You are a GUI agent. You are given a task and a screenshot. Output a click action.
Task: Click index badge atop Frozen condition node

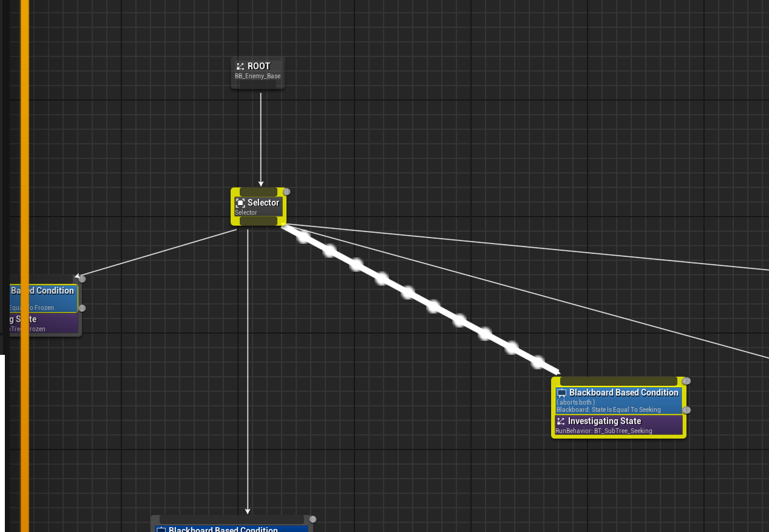(83, 279)
